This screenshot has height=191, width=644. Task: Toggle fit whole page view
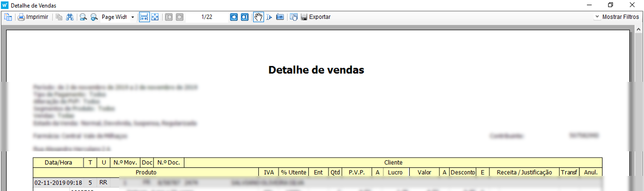click(x=155, y=17)
